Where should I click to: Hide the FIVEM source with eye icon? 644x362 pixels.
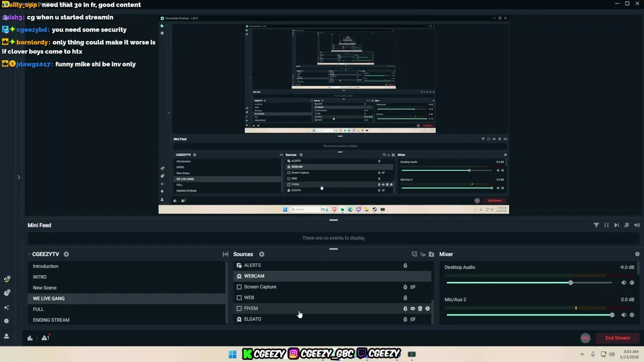click(413, 309)
